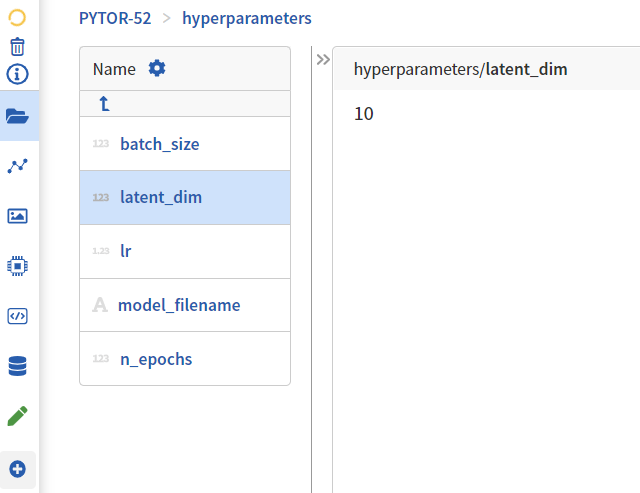The width and height of the screenshot is (640, 493).
Task: Click the green pencil edit icon
Action: 17,416
